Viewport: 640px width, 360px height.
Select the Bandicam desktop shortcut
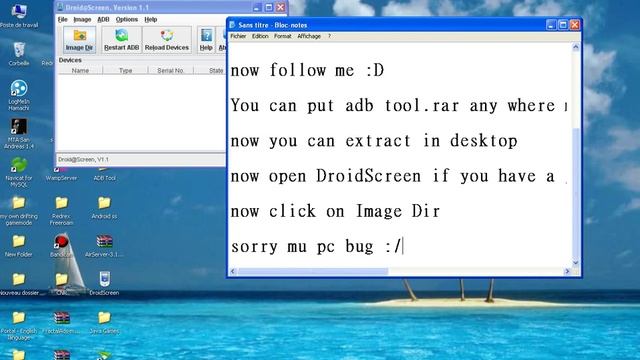(61, 245)
